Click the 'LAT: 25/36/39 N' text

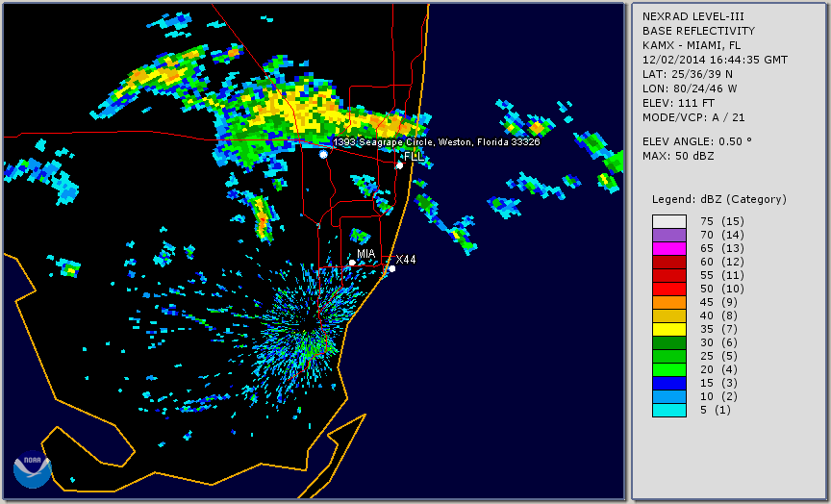(x=688, y=74)
